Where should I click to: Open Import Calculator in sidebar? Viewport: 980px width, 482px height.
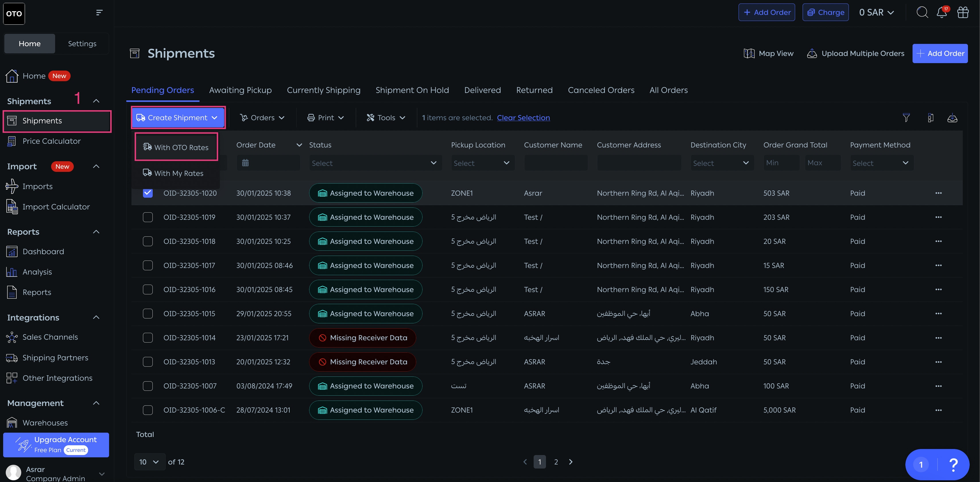56,207
